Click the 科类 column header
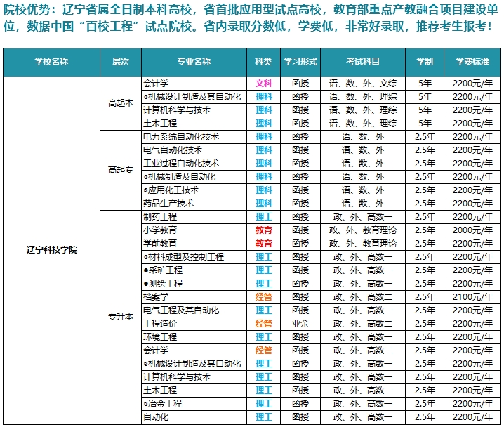 263,62
